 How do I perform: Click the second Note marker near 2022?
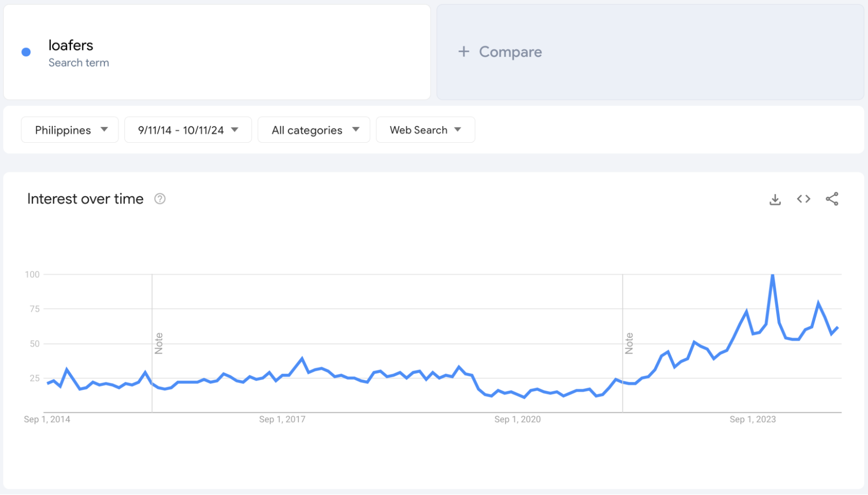pyautogui.click(x=629, y=343)
